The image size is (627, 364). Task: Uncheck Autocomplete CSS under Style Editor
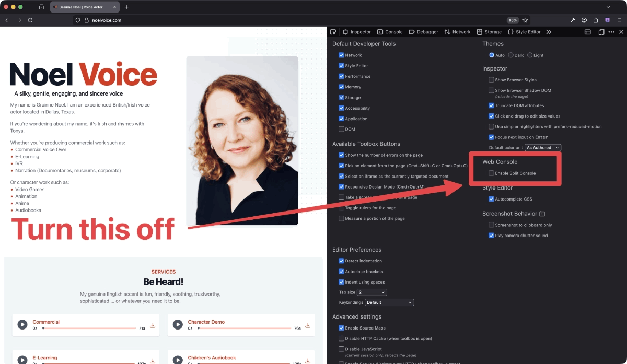[x=491, y=199]
